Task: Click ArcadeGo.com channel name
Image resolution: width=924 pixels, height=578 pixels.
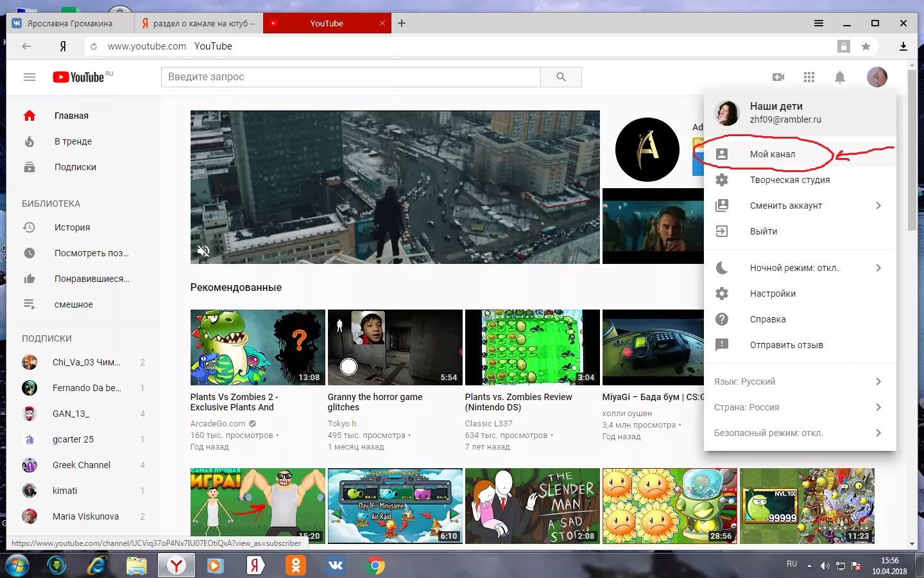Action: coord(218,424)
